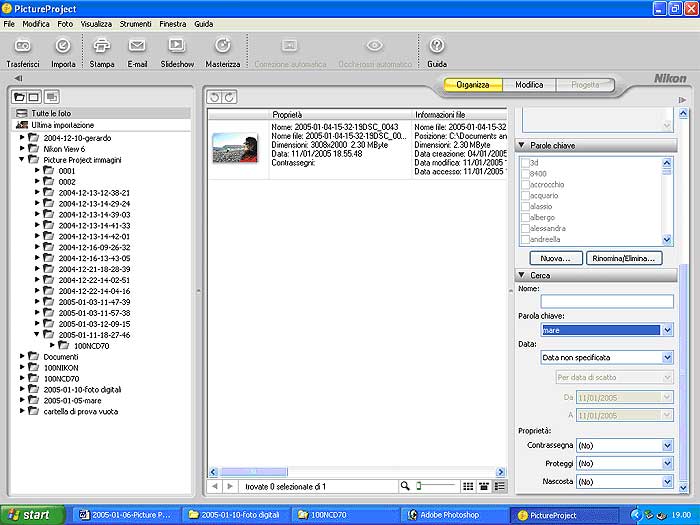Screen dimensions: 700x525
Task: Switch to the Organizza tab
Action: click(473, 85)
